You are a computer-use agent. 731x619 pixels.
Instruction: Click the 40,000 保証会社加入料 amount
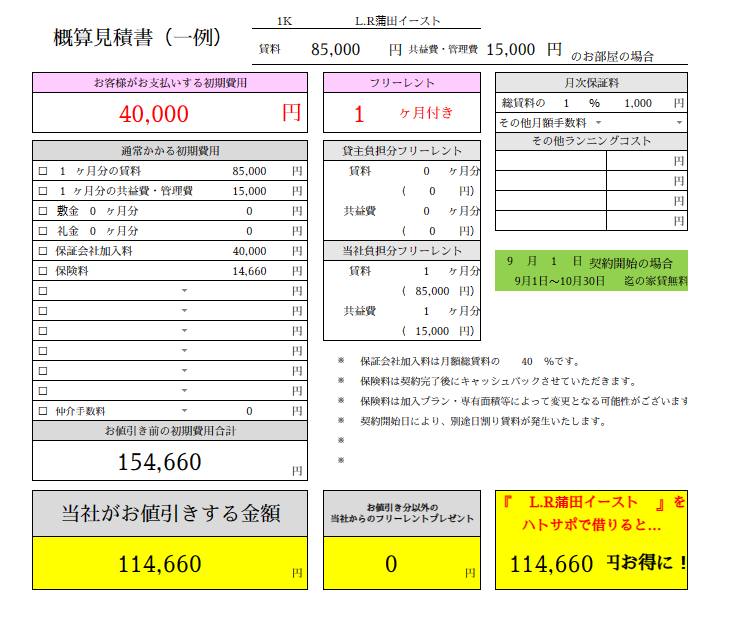click(249, 251)
